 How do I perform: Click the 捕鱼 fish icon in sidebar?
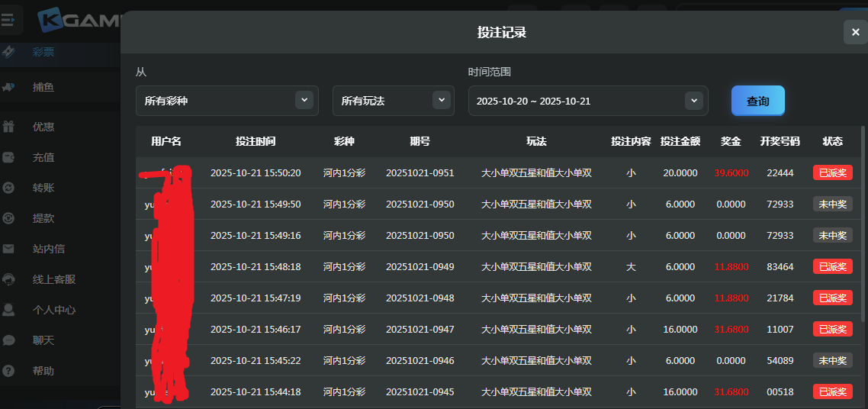[x=8, y=88]
